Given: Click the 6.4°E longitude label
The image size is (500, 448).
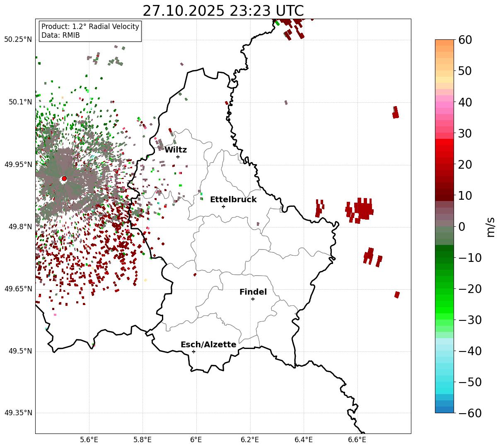Looking at the screenshot, I should click(304, 440).
